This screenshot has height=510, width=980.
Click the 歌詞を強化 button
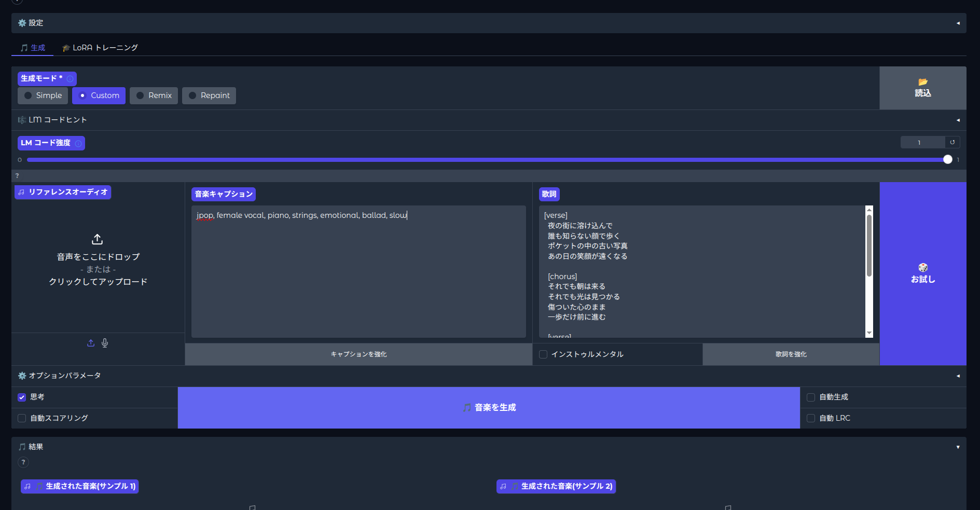tap(791, 354)
